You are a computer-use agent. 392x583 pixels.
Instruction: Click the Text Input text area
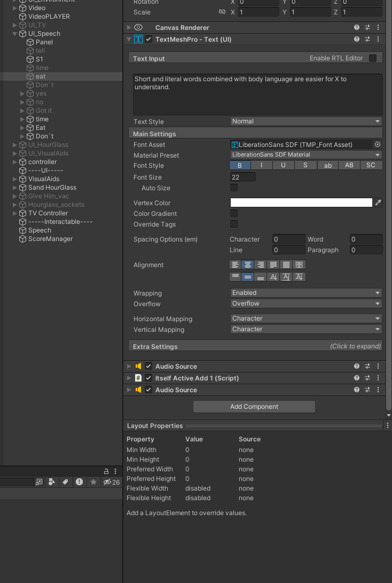257,95
